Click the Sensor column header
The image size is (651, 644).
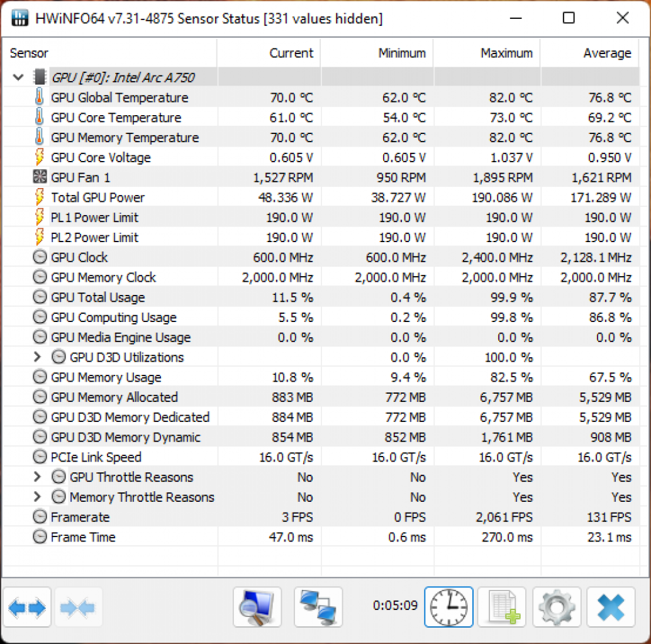point(109,53)
